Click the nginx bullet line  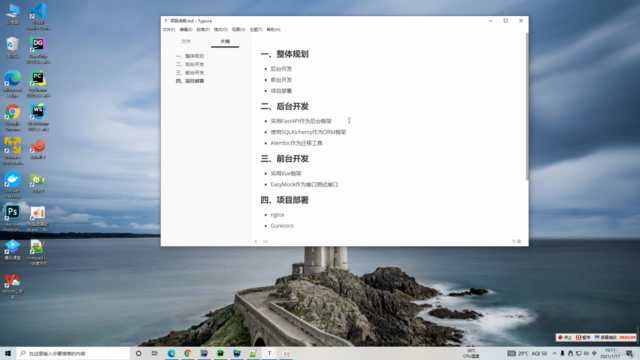point(277,215)
